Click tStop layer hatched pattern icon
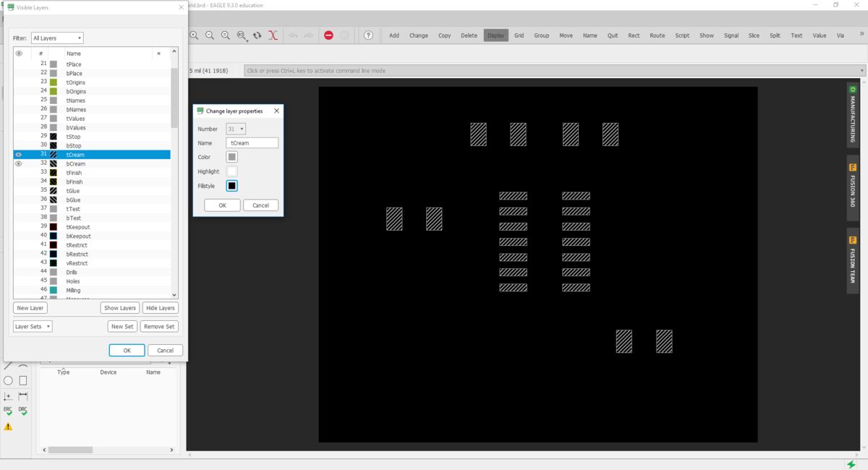The width and height of the screenshot is (868, 470). 54,137
